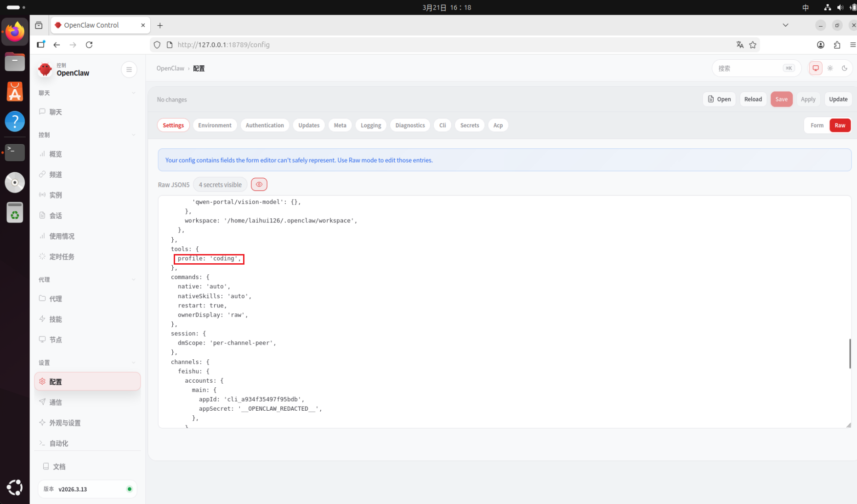Collapse the 设置 sidebar section
This screenshot has width=857, height=504.
pos(133,363)
